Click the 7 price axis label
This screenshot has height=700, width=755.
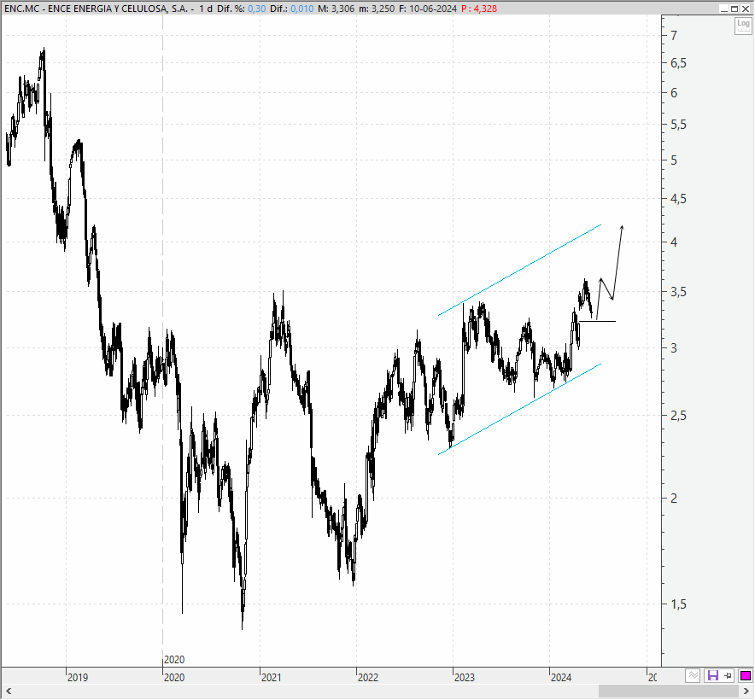tap(674, 36)
